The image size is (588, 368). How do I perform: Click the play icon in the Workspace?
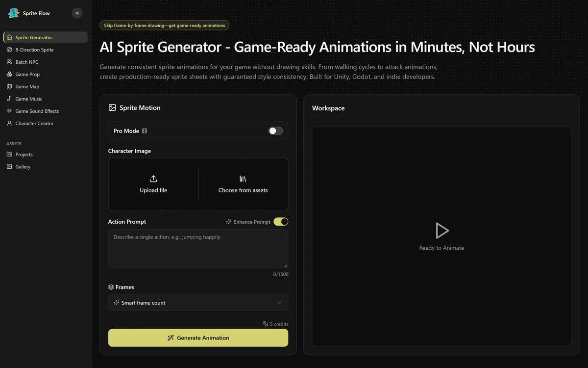click(x=442, y=231)
